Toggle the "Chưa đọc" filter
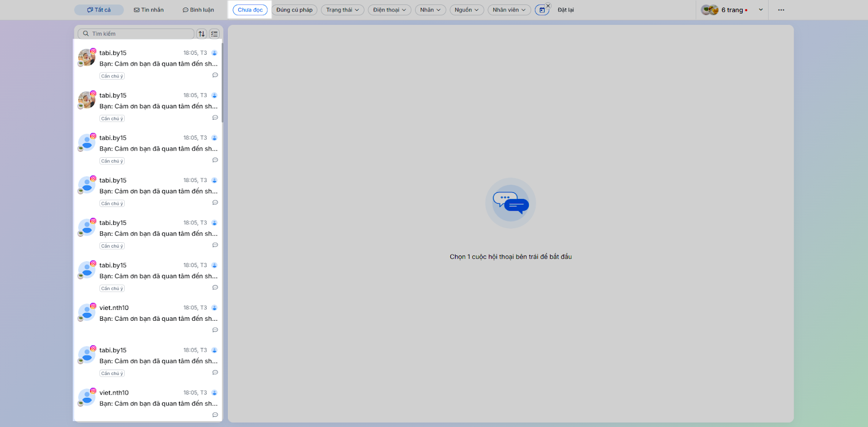 click(x=250, y=10)
